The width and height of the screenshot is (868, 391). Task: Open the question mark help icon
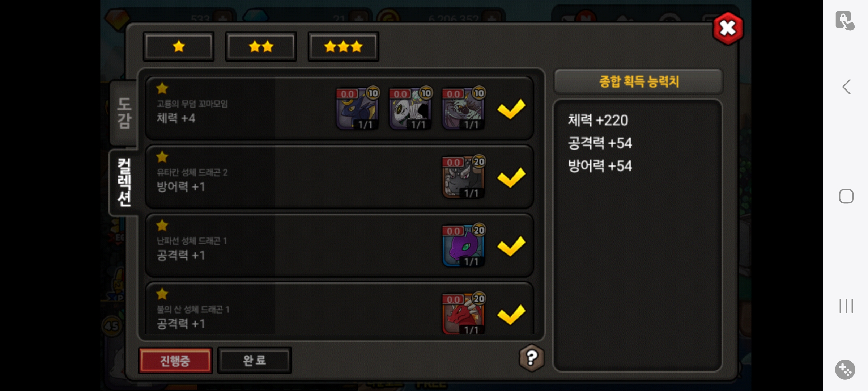click(531, 358)
